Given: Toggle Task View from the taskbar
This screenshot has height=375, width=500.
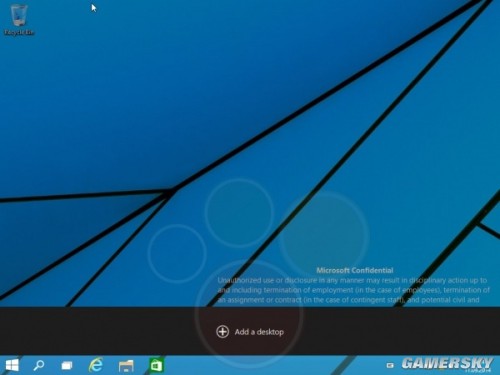Looking at the screenshot, I should (67, 366).
